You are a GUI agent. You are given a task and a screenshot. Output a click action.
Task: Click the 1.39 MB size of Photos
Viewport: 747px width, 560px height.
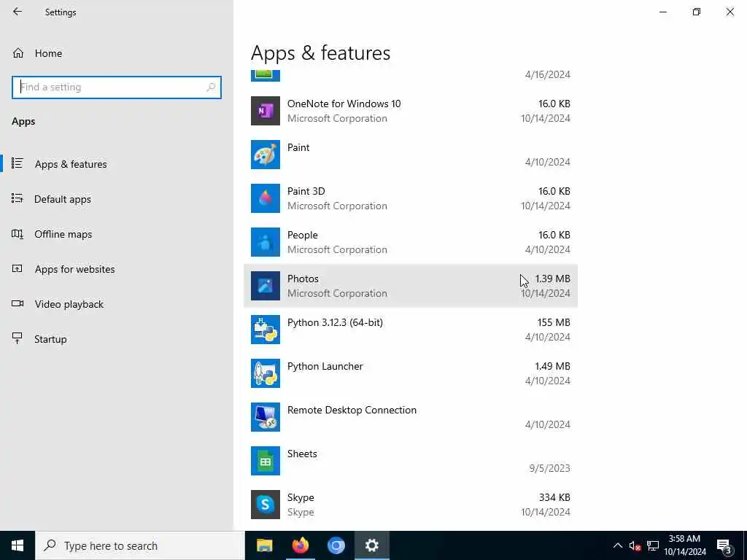[x=553, y=279]
